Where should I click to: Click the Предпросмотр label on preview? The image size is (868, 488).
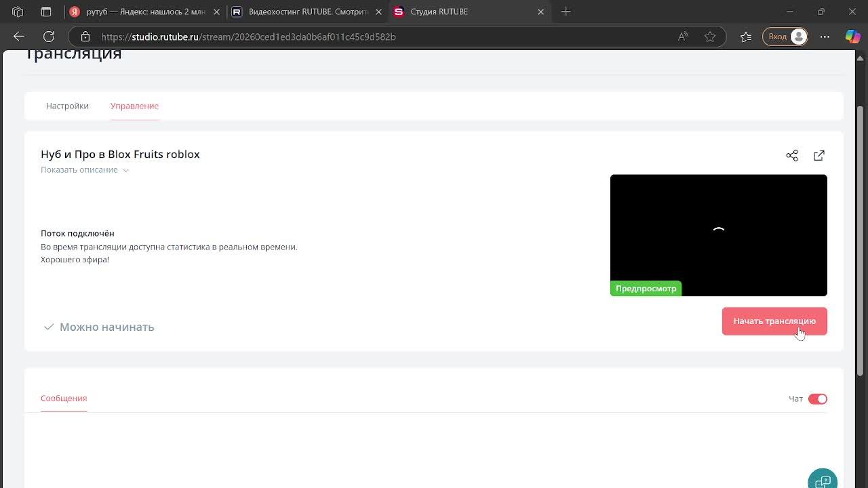646,288
